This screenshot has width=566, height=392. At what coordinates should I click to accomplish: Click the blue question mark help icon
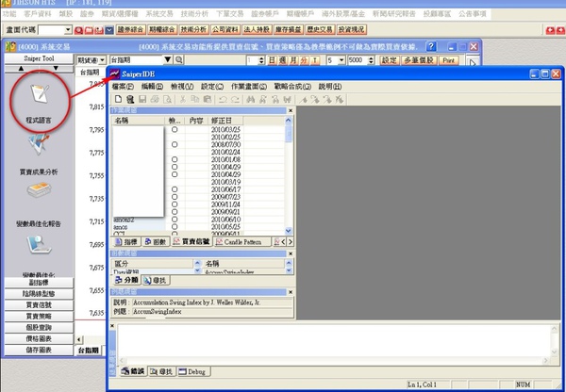tap(431, 46)
